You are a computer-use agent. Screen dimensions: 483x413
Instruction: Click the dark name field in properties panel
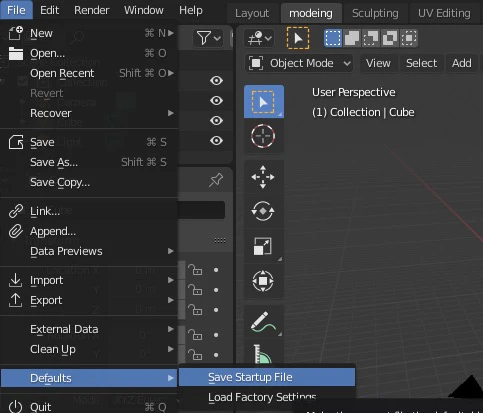[201, 210]
